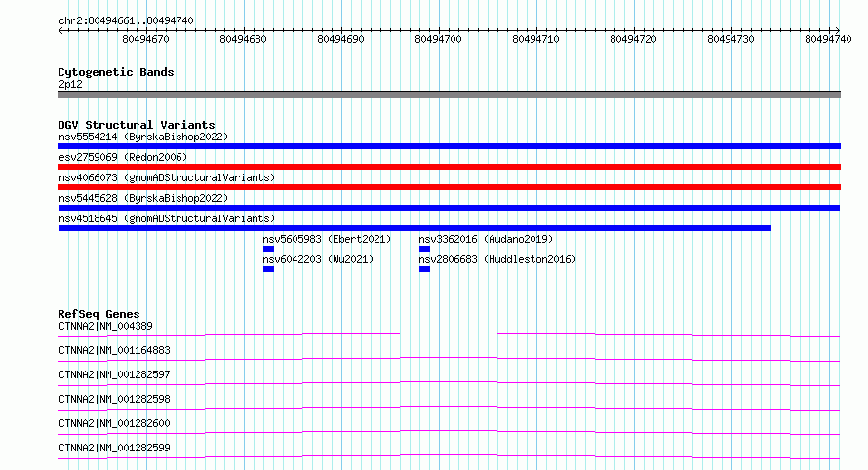Select the DGV Structural Variants track title
This screenshot has width=868, height=470.
pos(137,125)
